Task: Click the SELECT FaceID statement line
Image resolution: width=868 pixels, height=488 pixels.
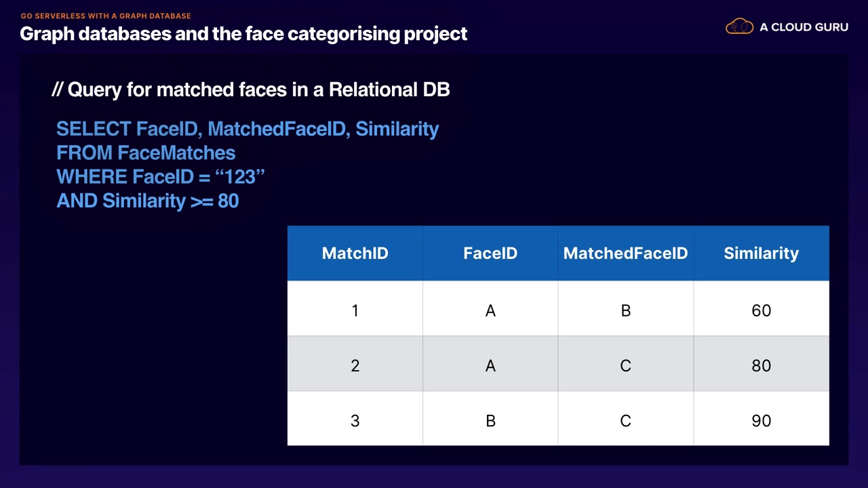Action: pyautogui.click(x=248, y=129)
